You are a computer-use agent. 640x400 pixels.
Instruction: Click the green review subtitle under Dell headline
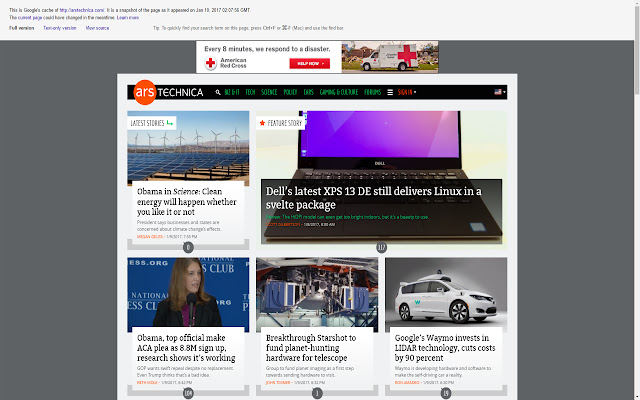347,217
